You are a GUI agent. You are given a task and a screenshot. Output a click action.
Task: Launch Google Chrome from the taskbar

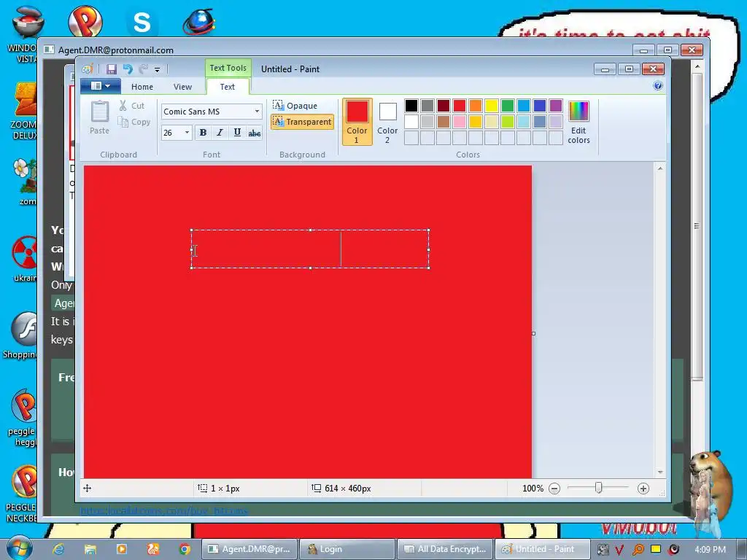point(185,549)
